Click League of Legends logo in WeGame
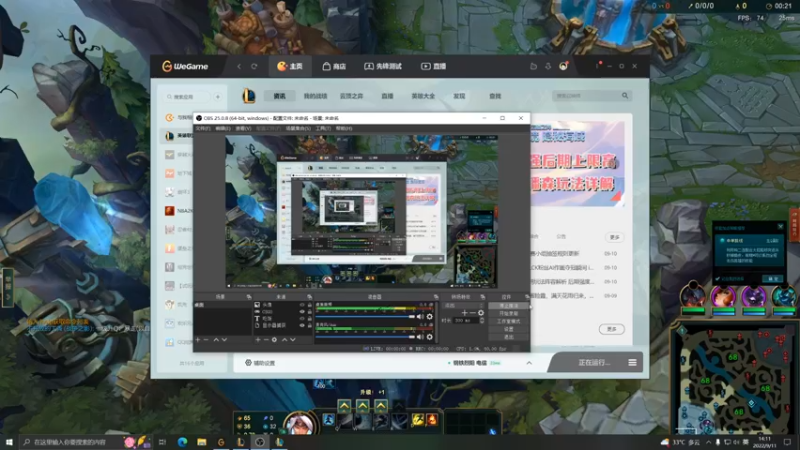This screenshot has height=450, width=800. click(248, 95)
